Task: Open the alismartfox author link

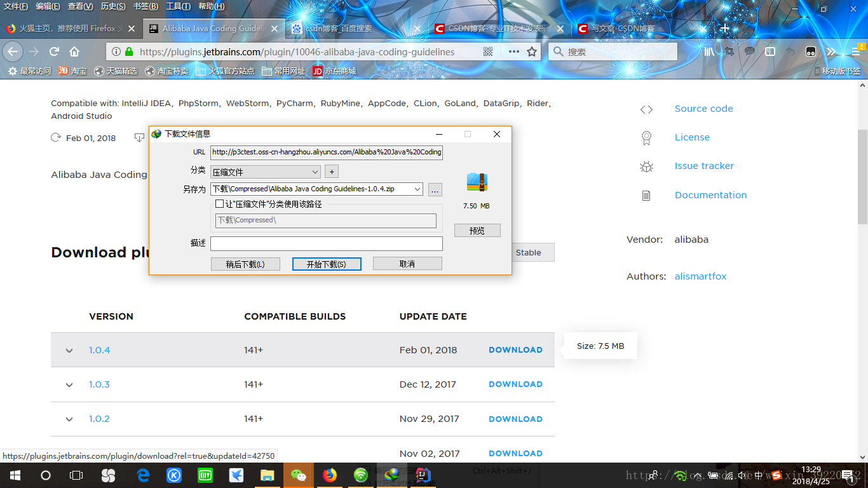Action: coord(700,276)
